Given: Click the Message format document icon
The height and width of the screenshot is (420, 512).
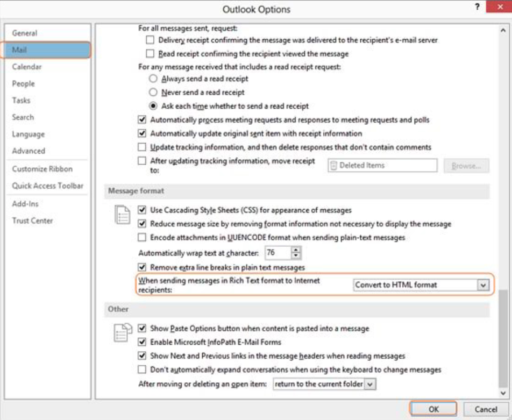Looking at the screenshot, I should pos(123,216).
